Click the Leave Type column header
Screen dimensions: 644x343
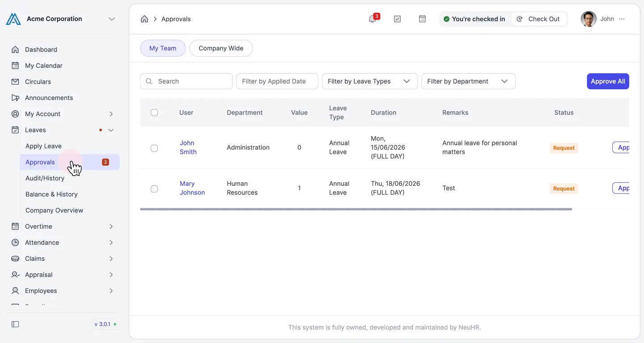point(338,113)
